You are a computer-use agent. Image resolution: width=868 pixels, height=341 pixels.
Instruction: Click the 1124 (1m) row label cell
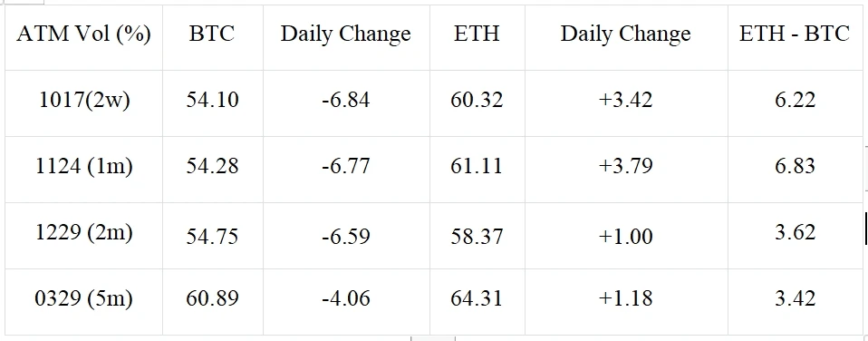(83, 169)
